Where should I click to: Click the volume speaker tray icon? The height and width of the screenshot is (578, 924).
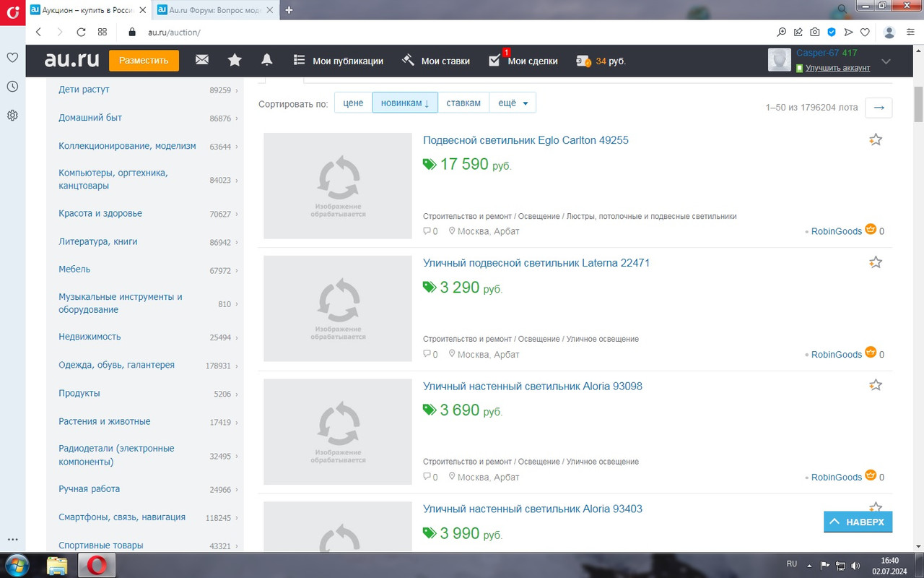pos(855,565)
